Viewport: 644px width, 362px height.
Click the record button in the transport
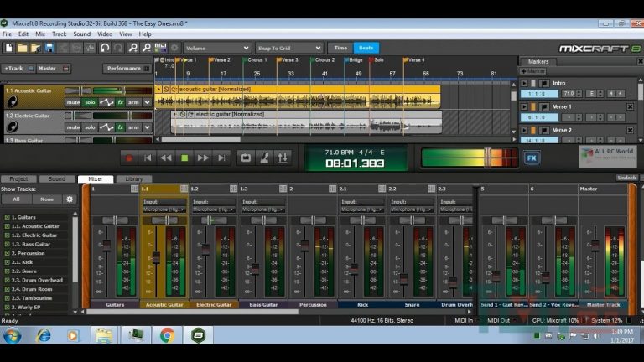pos(129,158)
